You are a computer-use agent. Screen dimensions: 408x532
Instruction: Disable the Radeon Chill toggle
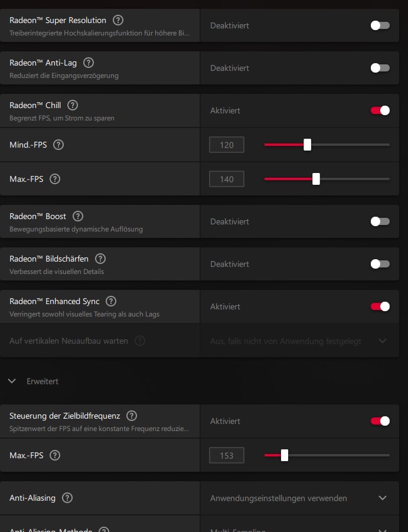380,110
